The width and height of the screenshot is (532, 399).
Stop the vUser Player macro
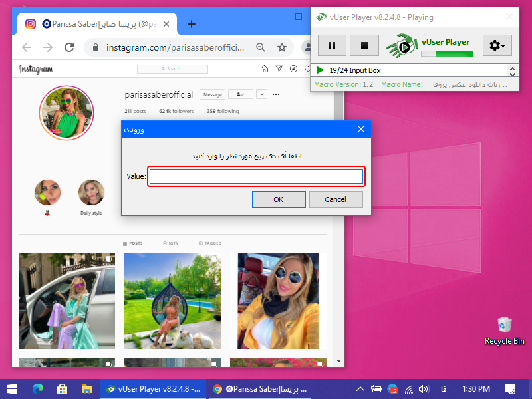(364, 45)
